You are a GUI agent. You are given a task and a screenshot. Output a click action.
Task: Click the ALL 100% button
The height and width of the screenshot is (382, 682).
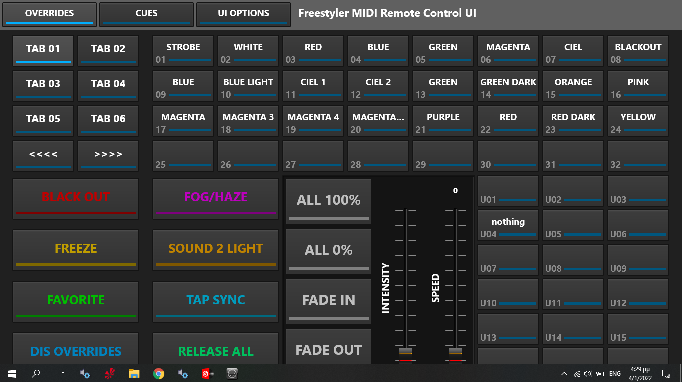point(328,201)
